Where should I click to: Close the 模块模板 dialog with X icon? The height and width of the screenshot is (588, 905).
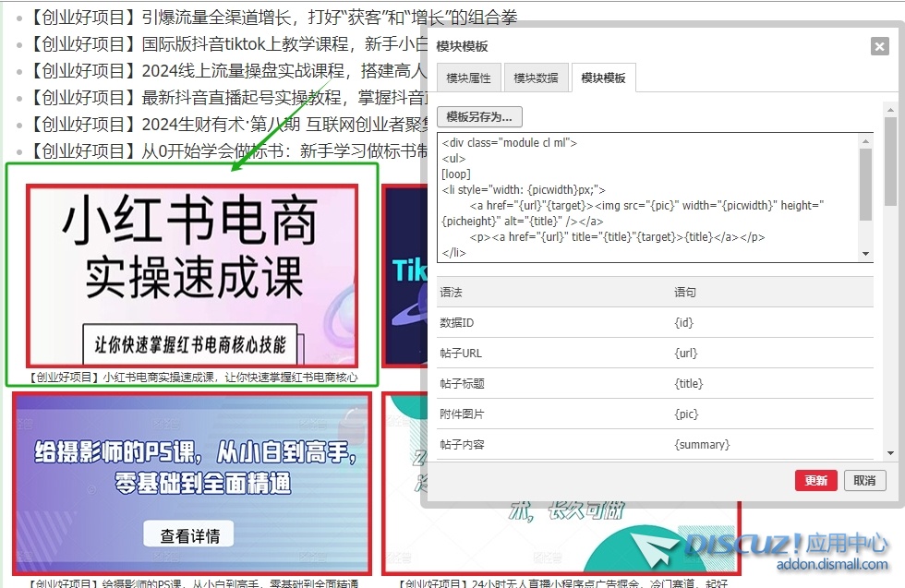(879, 47)
